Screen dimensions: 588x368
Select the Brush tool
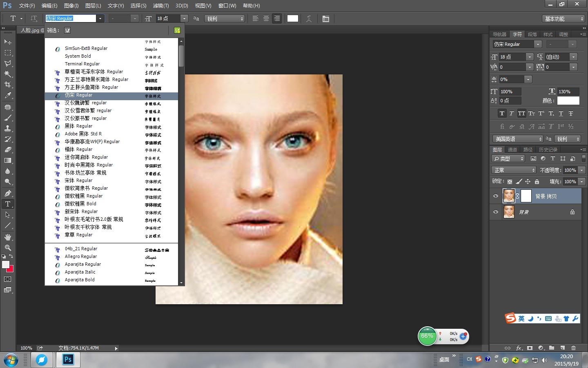point(7,118)
